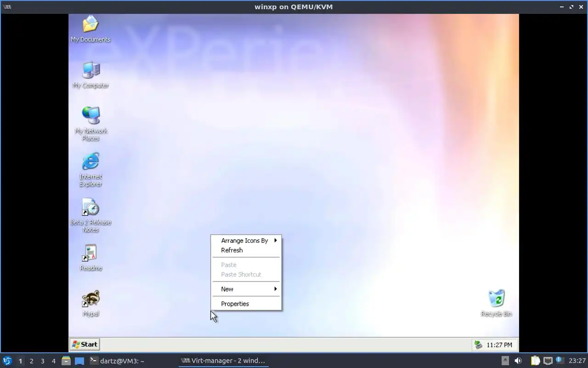The height and width of the screenshot is (368, 588).
Task: Open the update notifier tray icon
Action: [559, 360]
